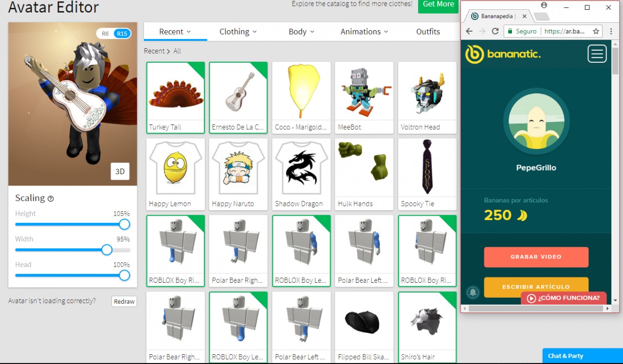623x364 pixels.
Task: Click the ESCRIBIR ARTÍCULO button
Action: pos(536,287)
